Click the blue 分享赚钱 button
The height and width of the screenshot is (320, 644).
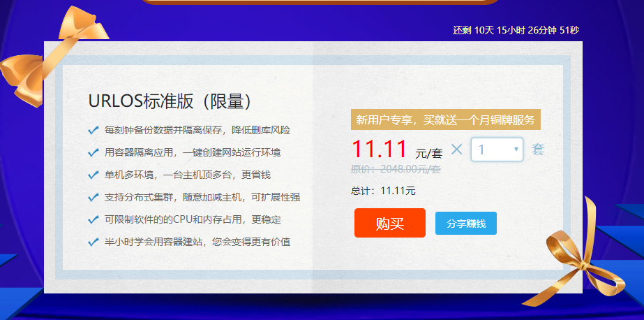point(466,224)
